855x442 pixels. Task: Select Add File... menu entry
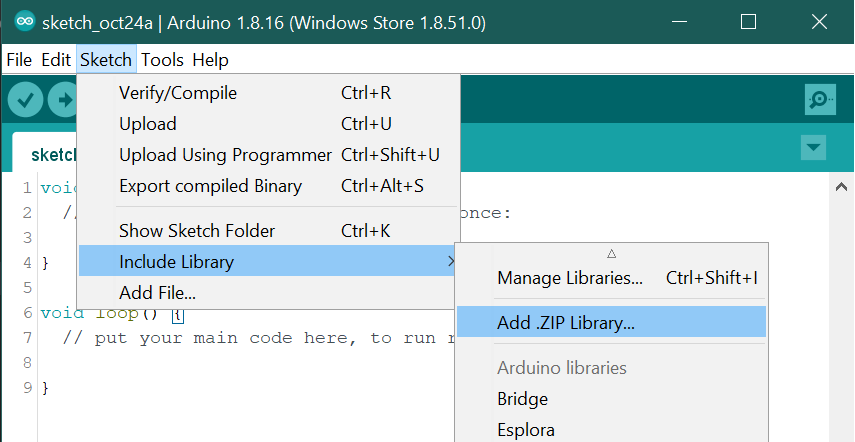pos(268,293)
